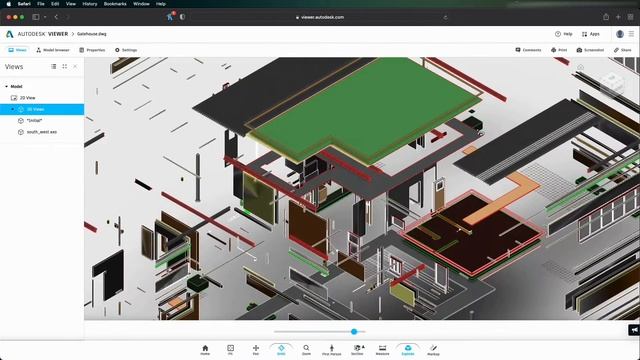The image size is (640, 360).
Task: Show Safari tab overview
Action: tap(631, 17)
